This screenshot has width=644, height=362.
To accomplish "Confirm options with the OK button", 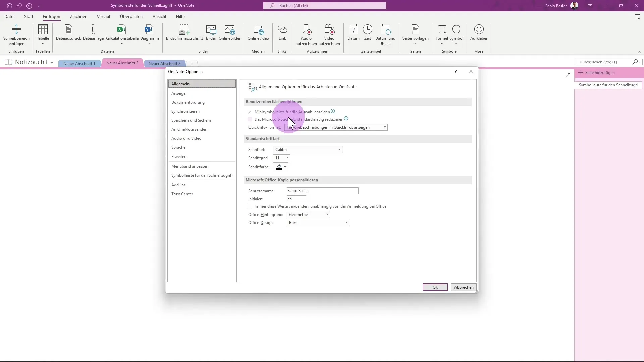I will pyautogui.click(x=435, y=287).
